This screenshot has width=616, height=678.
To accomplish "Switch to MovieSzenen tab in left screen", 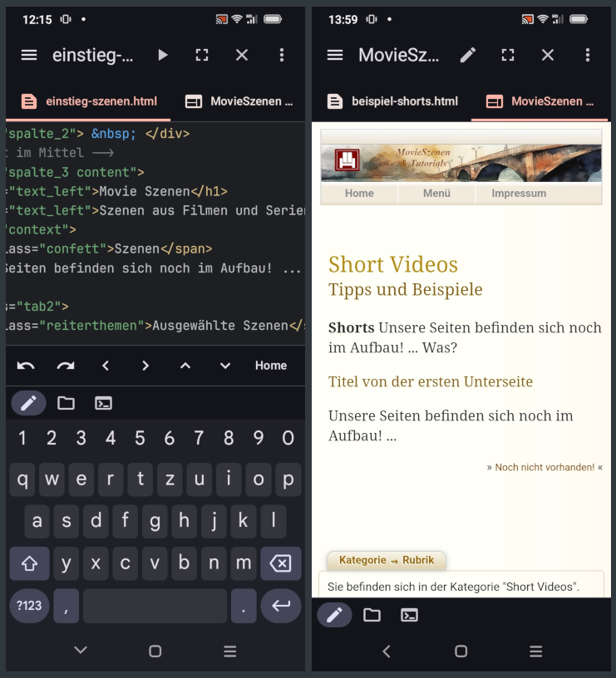I will [238, 101].
